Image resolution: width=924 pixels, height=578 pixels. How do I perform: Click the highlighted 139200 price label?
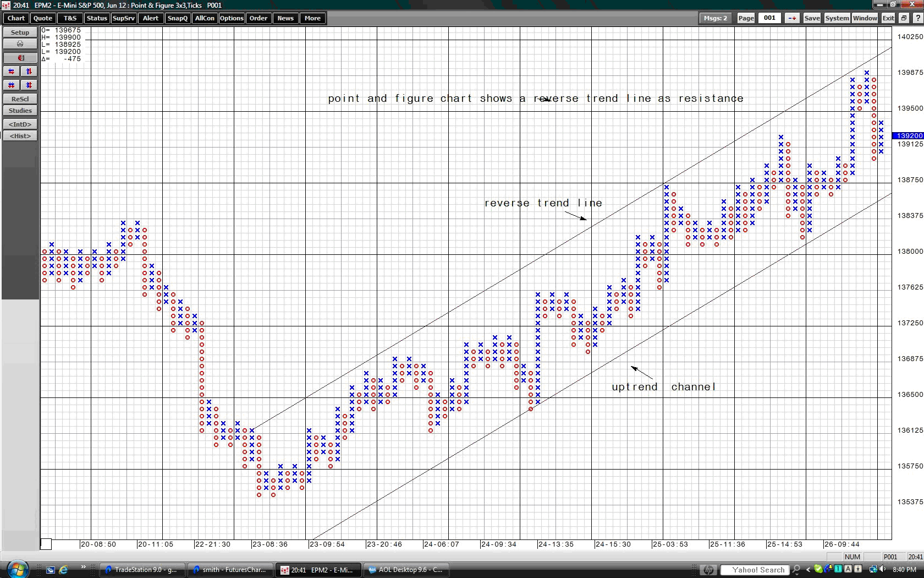(x=908, y=135)
